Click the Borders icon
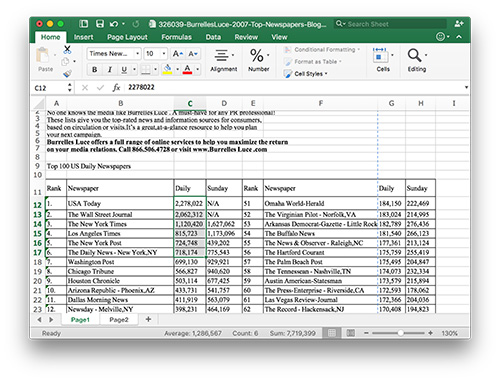 [x=146, y=69]
